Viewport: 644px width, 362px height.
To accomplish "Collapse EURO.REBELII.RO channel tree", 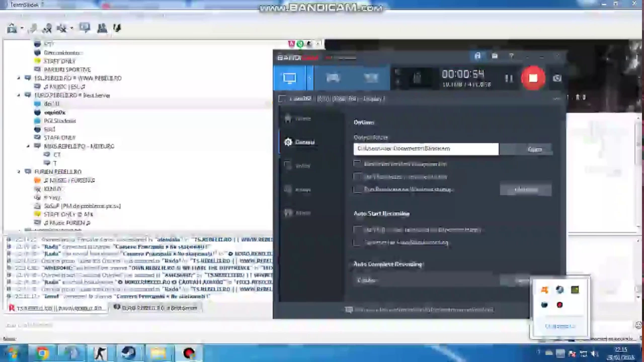I will 19,96.
